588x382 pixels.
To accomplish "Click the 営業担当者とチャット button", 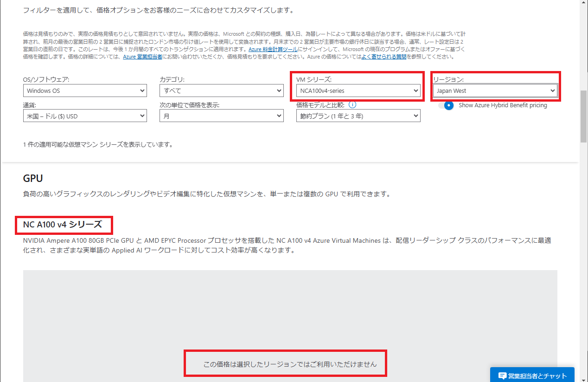I will [x=532, y=376].
